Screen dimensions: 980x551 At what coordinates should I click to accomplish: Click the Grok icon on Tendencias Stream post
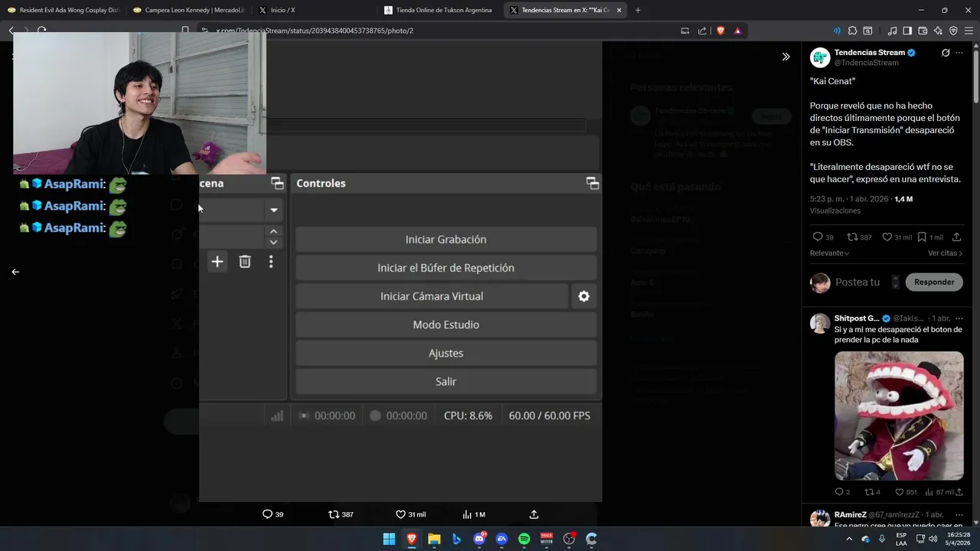pyautogui.click(x=946, y=53)
